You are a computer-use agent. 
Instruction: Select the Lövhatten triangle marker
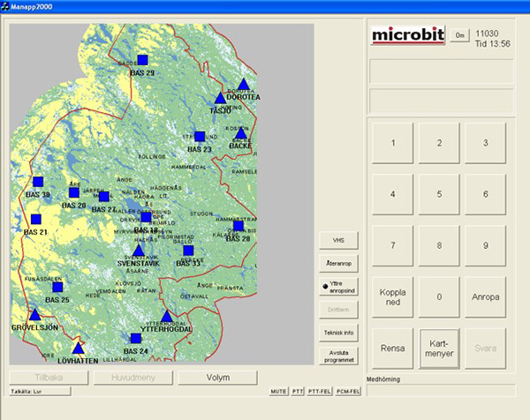pos(78,348)
